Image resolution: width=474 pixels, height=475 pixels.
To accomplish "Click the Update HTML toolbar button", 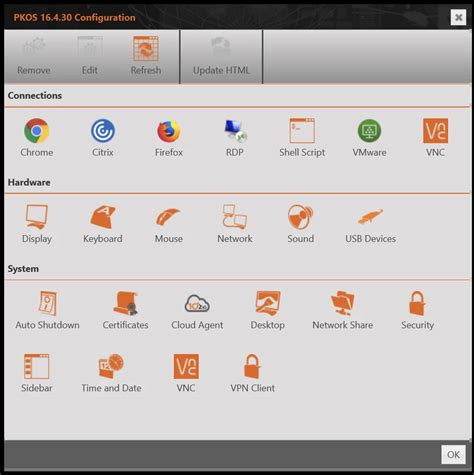I will pos(221,56).
